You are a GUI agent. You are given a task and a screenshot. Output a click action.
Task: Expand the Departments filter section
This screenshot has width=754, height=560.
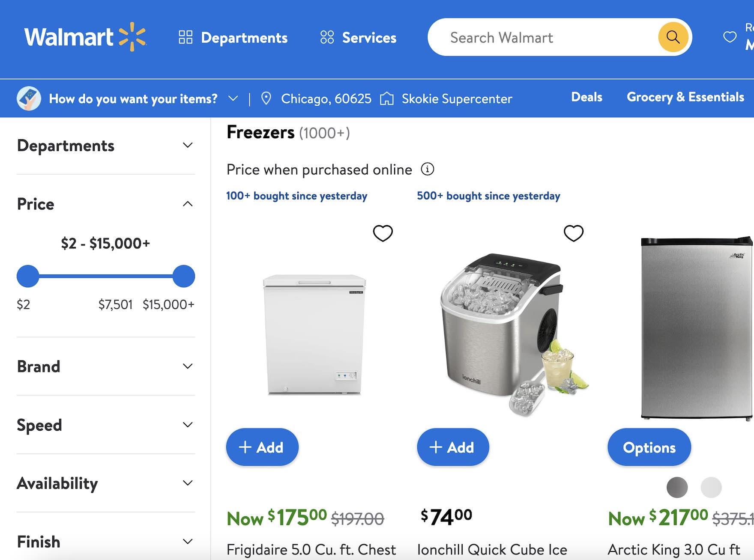tap(188, 146)
